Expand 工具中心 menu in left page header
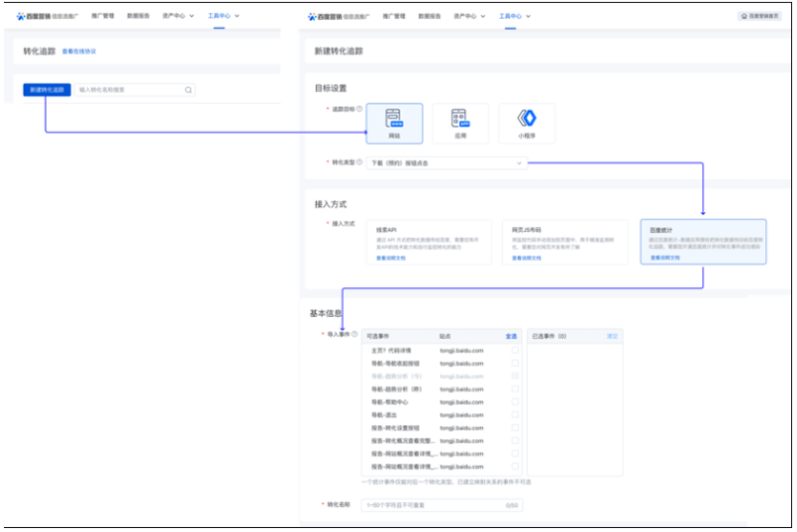Screen dimensions: 797x532 coord(223,16)
